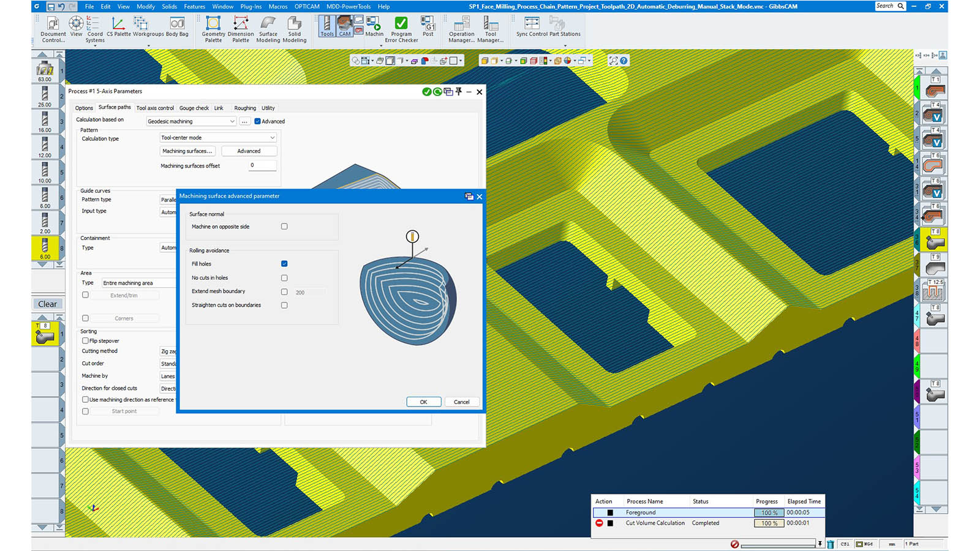Open the Calculation based on dropdown
Screen dimensions: 980x551
[191, 121]
